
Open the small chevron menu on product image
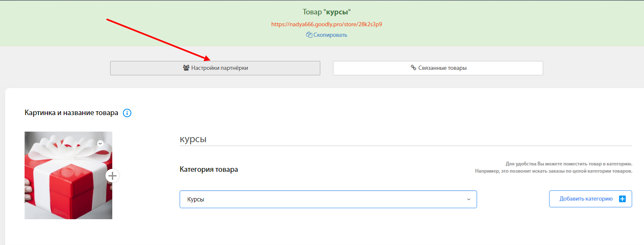(100, 143)
